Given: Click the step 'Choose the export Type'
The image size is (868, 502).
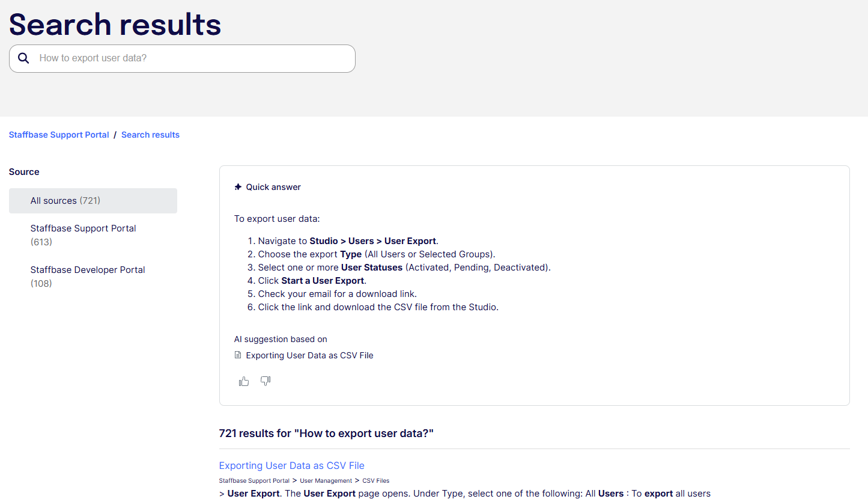Looking at the screenshot, I should (x=377, y=254).
